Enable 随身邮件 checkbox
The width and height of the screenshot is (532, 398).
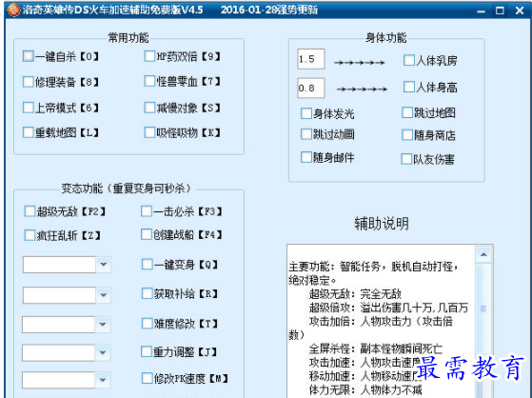306,157
